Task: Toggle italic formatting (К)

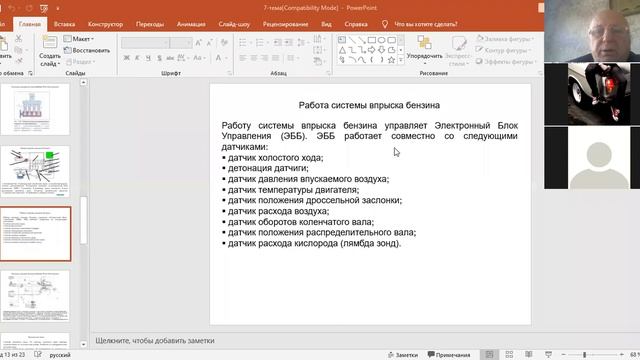Action: click(138, 58)
